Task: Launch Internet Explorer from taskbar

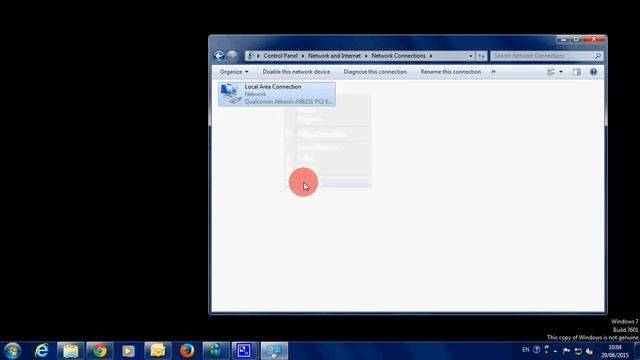Action: click(42, 351)
